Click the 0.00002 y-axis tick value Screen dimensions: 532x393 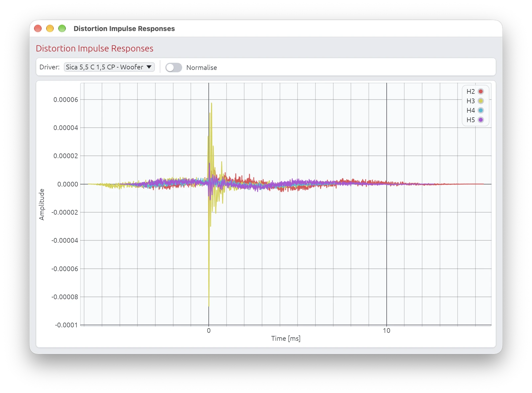coord(66,156)
